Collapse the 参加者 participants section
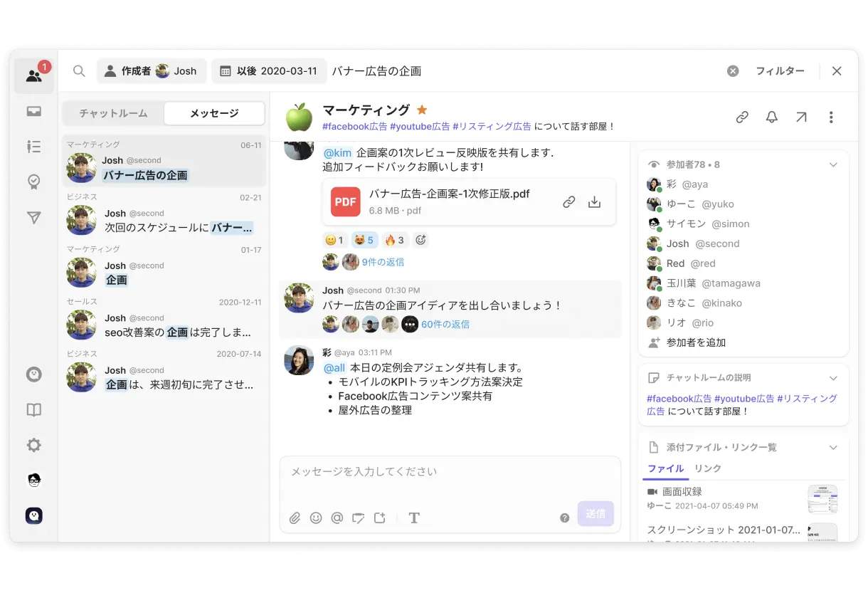The image size is (868, 598). pyautogui.click(x=833, y=164)
